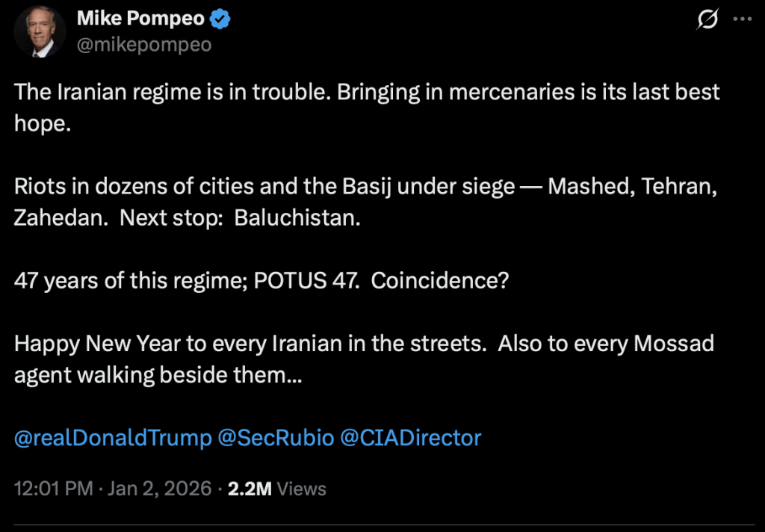Click the Views label beside 2.2M
The height and width of the screenshot is (532, 765).
click(x=302, y=489)
